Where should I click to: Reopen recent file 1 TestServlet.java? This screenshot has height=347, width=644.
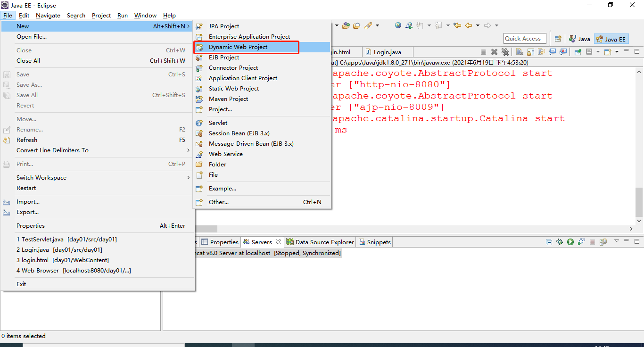point(98,240)
